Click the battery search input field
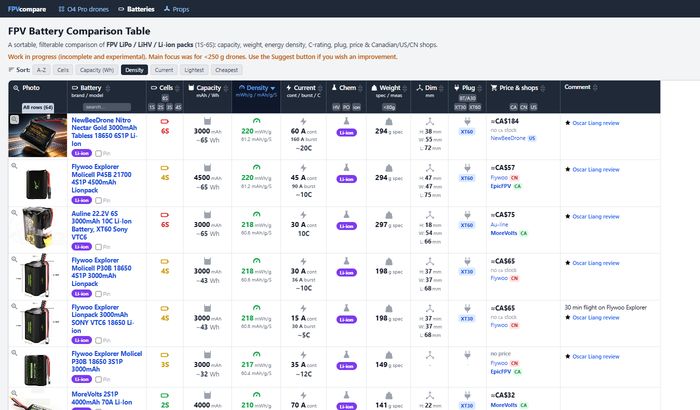The image size is (700, 410). (x=107, y=107)
